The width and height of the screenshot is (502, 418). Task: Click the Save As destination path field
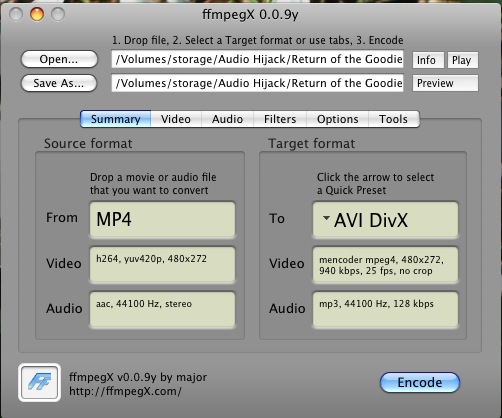pyautogui.click(x=257, y=83)
